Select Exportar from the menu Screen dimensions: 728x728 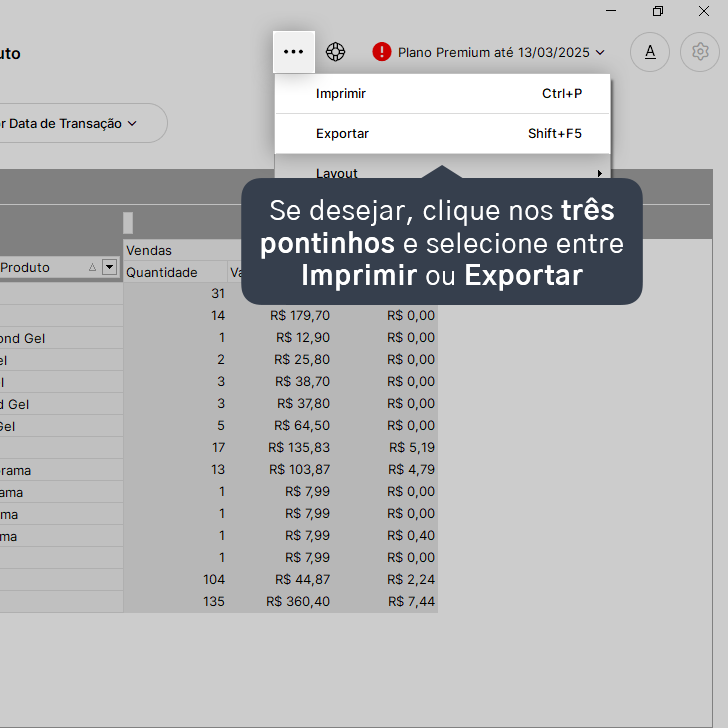click(442, 134)
